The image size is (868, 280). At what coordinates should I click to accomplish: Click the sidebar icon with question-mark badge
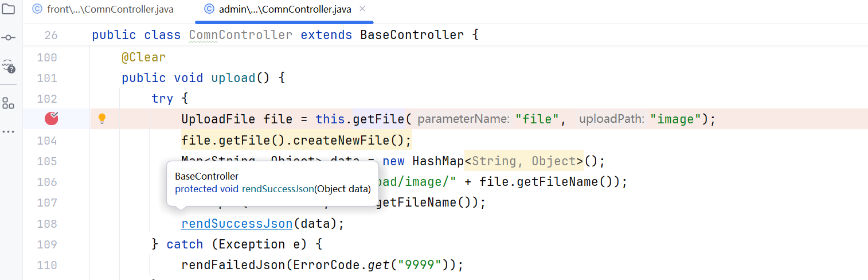tap(9, 67)
